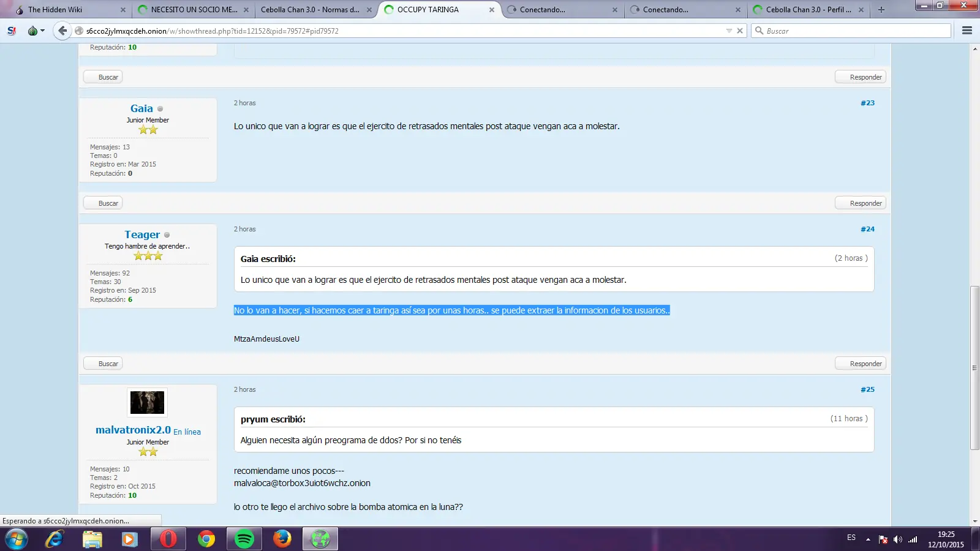The height and width of the screenshot is (551, 980).
Task: Click the pryum escribió quote header
Action: point(273,419)
